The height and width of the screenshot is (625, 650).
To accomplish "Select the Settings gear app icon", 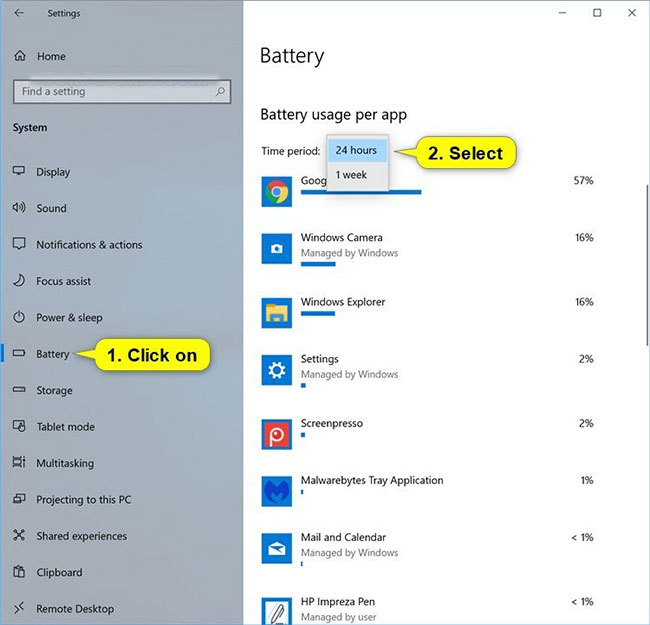I will point(276,370).
